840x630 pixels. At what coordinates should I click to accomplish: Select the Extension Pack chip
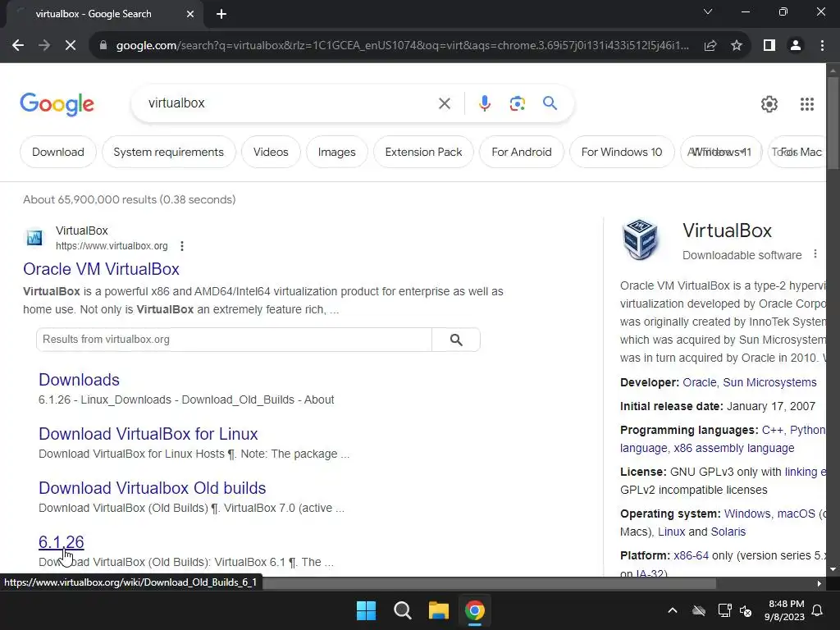coord(423,152)
